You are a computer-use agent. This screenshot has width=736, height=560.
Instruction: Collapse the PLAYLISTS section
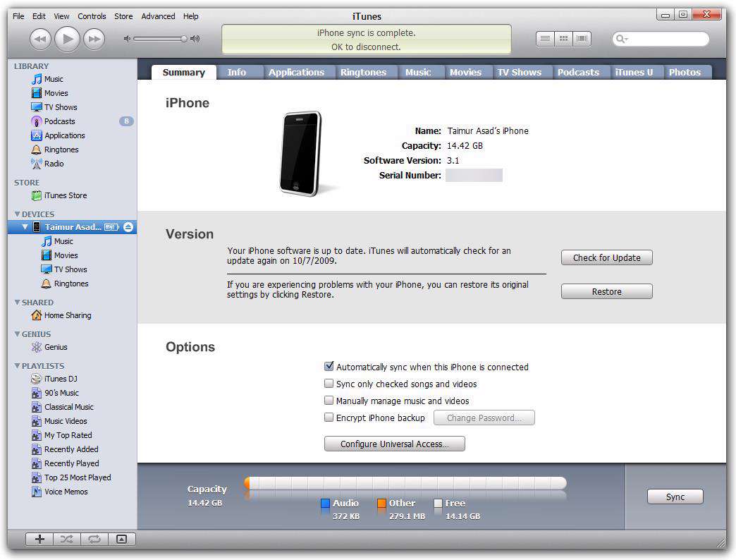tap(17, 366)
